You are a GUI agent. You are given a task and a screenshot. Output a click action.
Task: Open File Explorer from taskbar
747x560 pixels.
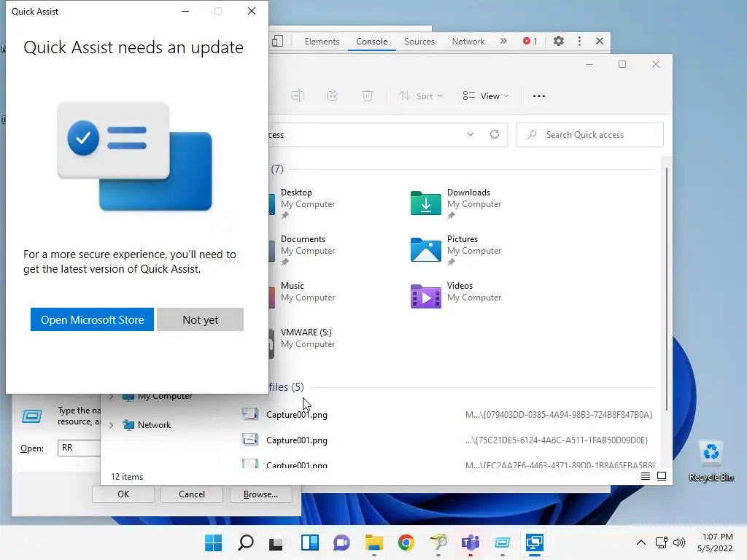tap(374, 542)
